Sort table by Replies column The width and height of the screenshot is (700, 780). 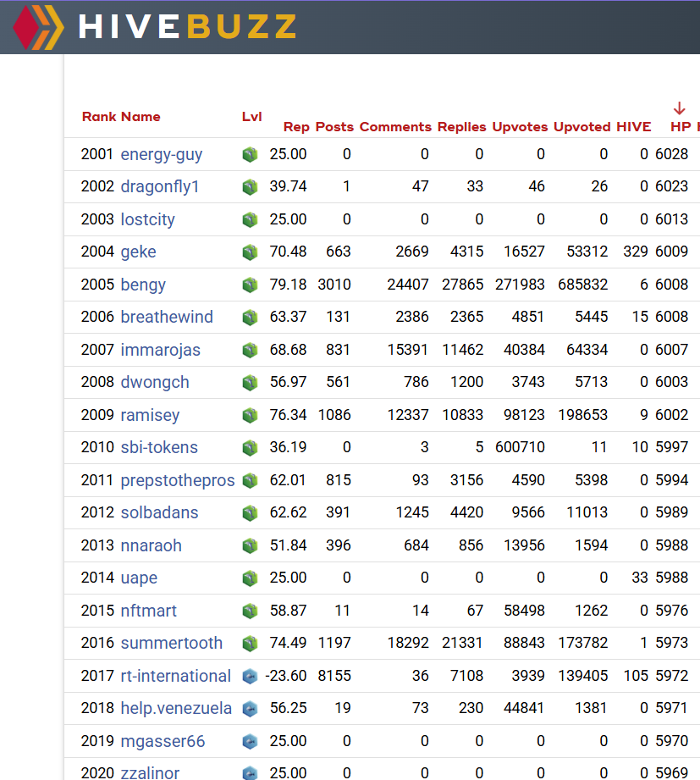(462, 127)
